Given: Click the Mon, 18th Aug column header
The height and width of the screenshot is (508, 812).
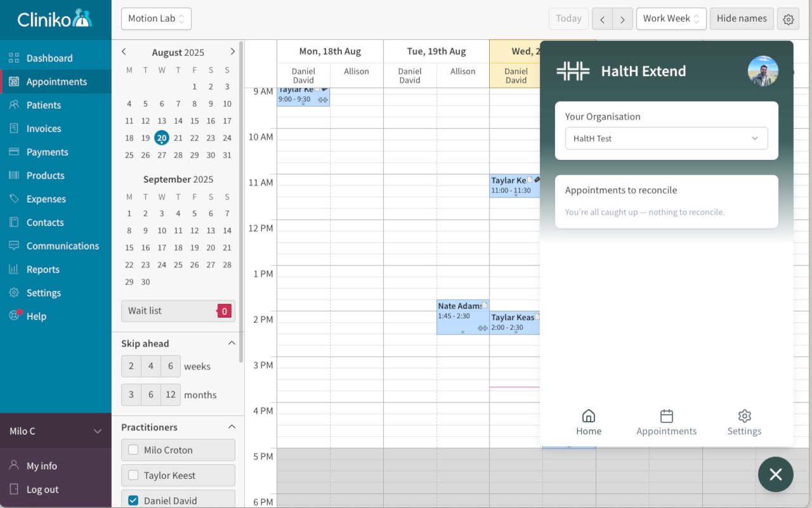Looking at the screenshot, I should coord(330,51).
